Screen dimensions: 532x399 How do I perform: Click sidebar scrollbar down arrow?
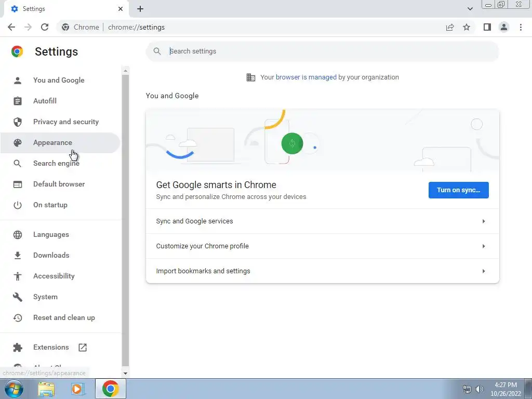pos(126,373)
